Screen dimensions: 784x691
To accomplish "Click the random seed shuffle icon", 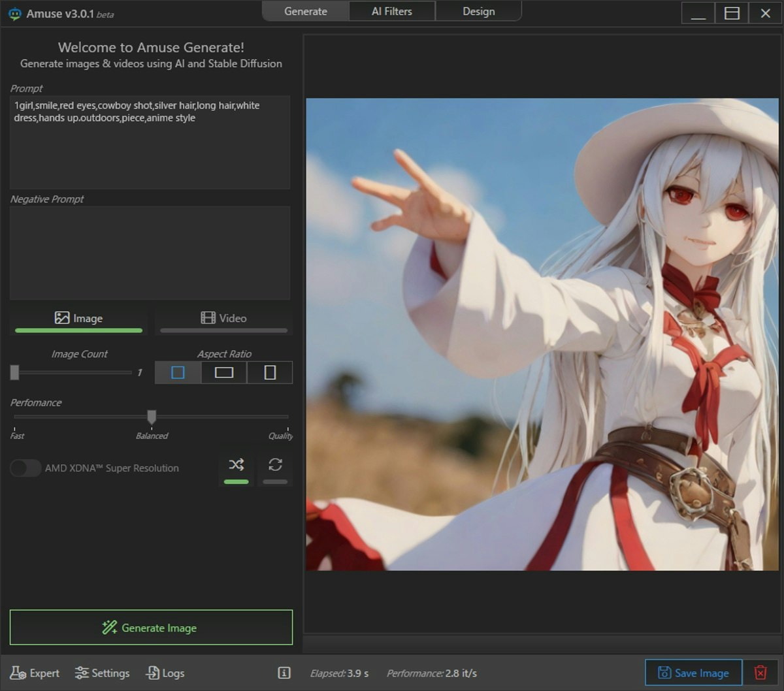I will click(x=236, y=465).
